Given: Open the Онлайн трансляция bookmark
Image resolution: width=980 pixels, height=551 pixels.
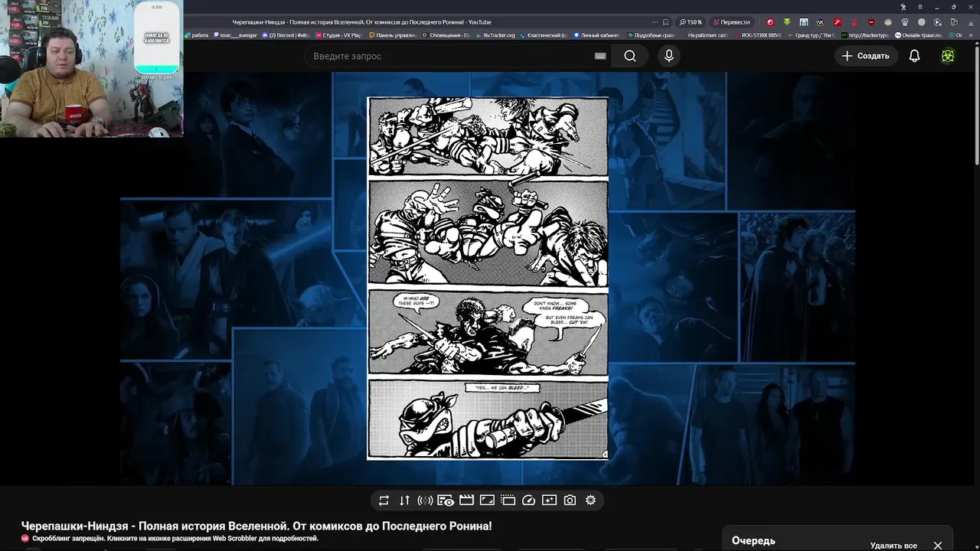Looking at the screenshot, I should coord(920,35).
